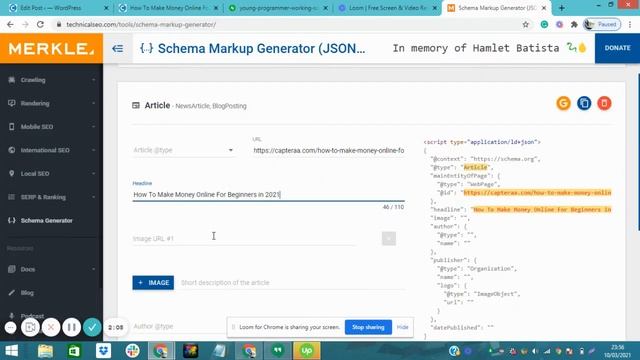The width and height of the screenshot is (640, 360).
Task: Switch to the How To Make Money Online tab
Action: pyautogui.click(x=167, y=8)
